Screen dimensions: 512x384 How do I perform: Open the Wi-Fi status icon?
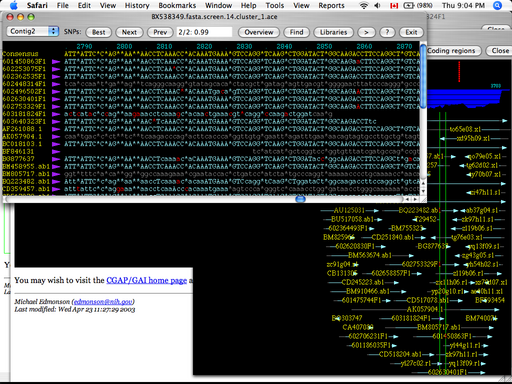(364, 5)
